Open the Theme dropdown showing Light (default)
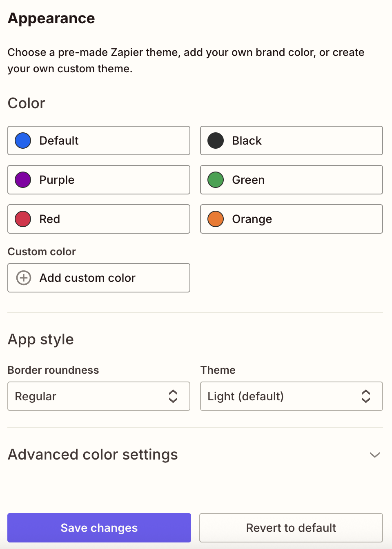392x549 pixels. tap(292, 396)
